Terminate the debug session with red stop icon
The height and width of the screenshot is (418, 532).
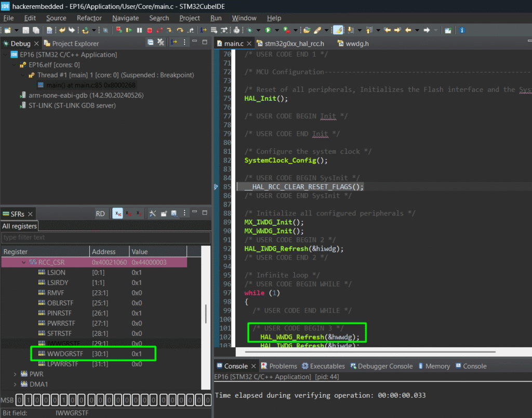[x=150, y=31]
